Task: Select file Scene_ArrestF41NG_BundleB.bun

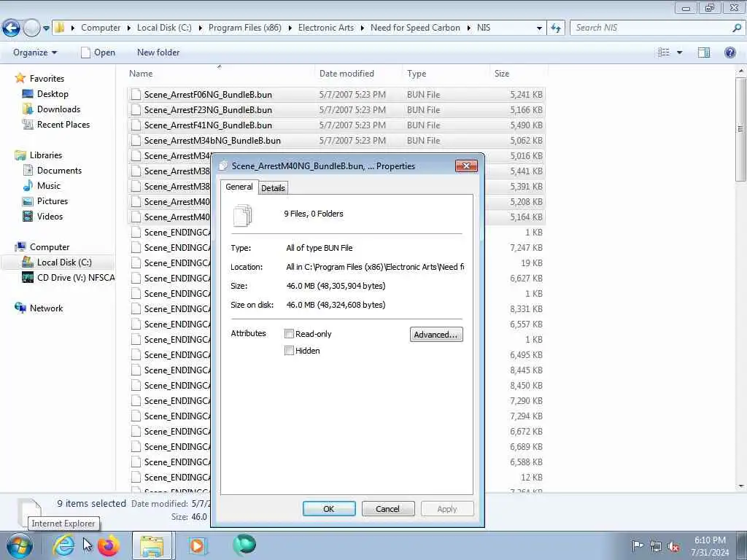Action: coord(336,125)
